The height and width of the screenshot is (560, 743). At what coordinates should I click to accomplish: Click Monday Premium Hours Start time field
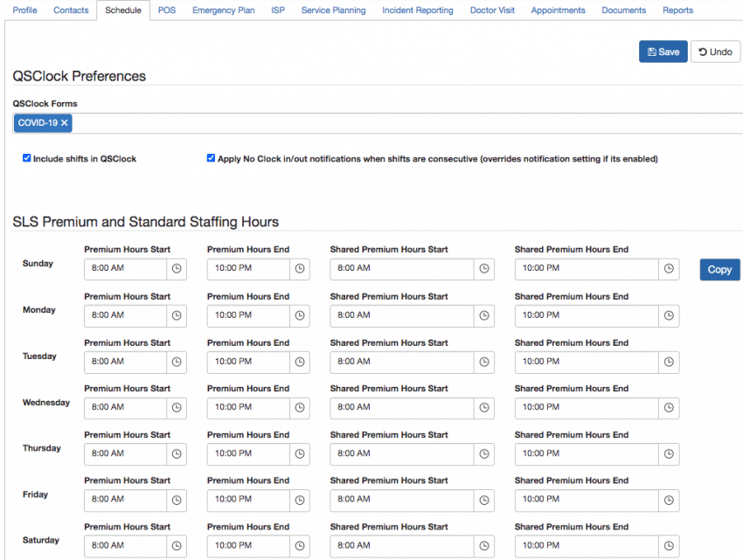point(125,315)
